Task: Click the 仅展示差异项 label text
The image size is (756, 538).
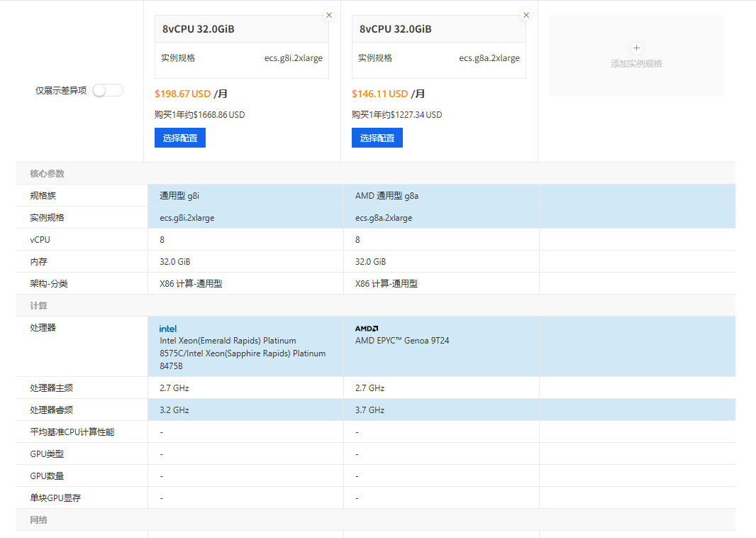Action: (x=61, y=91)
